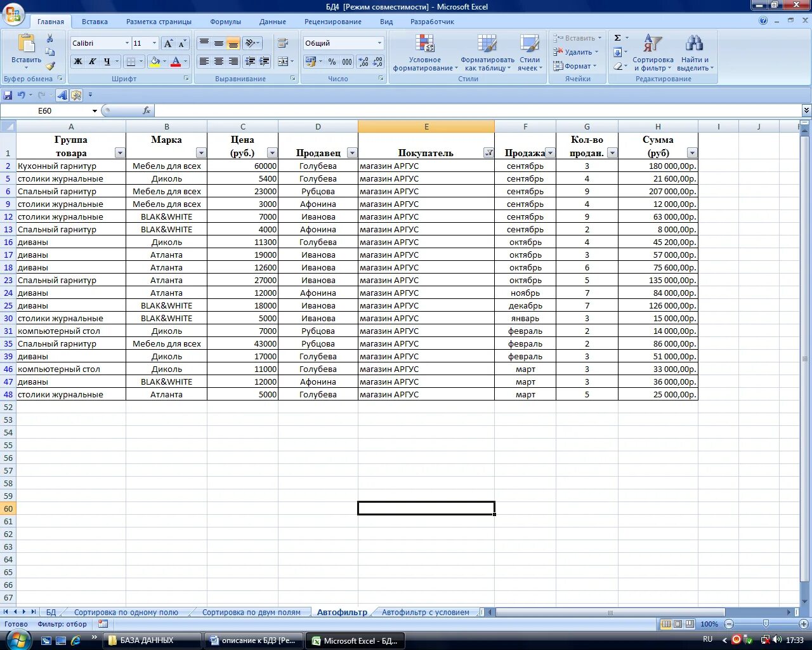Click Найти и выделить button
812x650 pixels.
tap(695, 53)
